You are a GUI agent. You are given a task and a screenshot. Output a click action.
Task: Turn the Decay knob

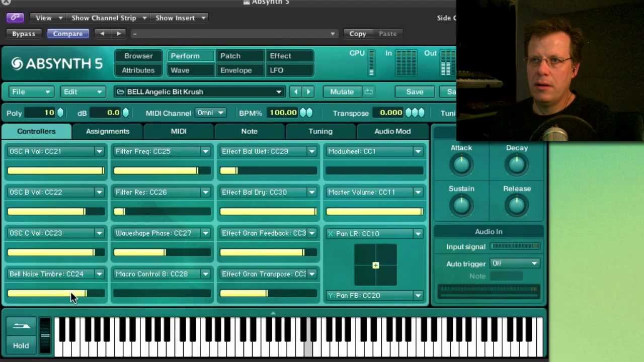[x=517, y=165]
